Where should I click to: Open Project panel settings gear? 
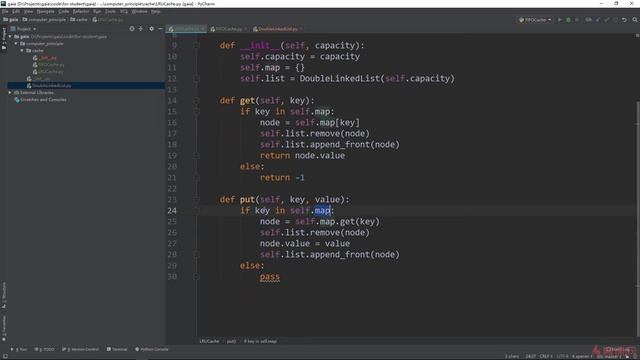151,29
